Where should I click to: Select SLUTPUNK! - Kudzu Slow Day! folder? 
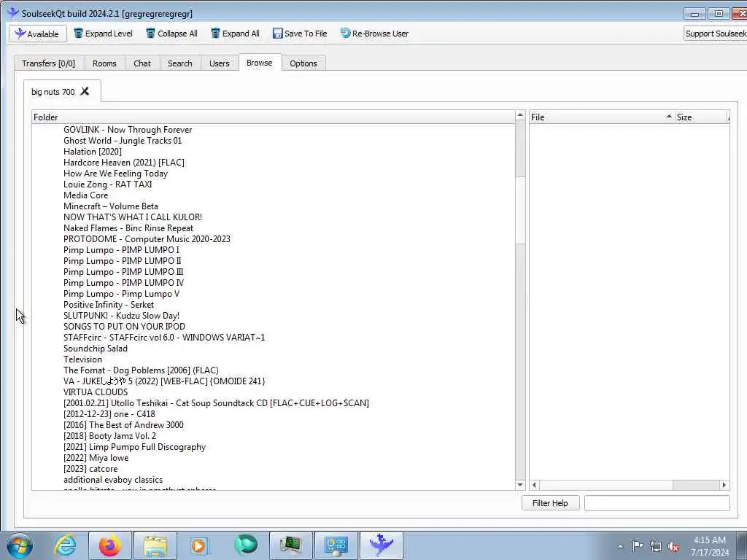click(x=121, y=316)
